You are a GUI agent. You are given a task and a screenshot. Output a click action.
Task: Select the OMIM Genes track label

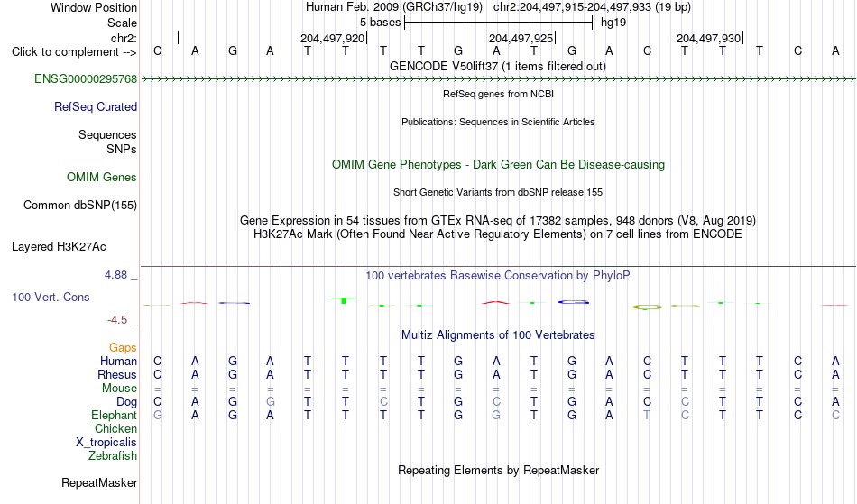pos(102,178)
